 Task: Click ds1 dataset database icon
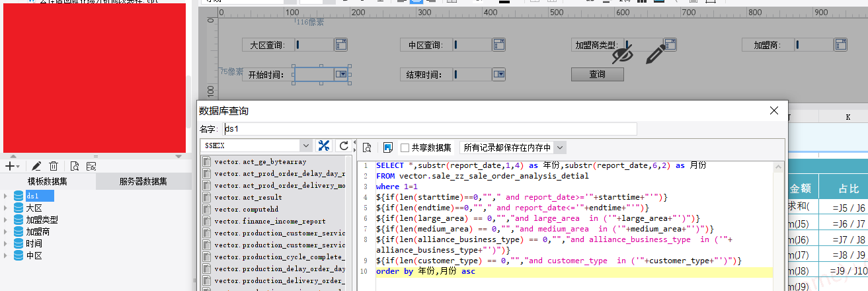click(x=19, y=196)
